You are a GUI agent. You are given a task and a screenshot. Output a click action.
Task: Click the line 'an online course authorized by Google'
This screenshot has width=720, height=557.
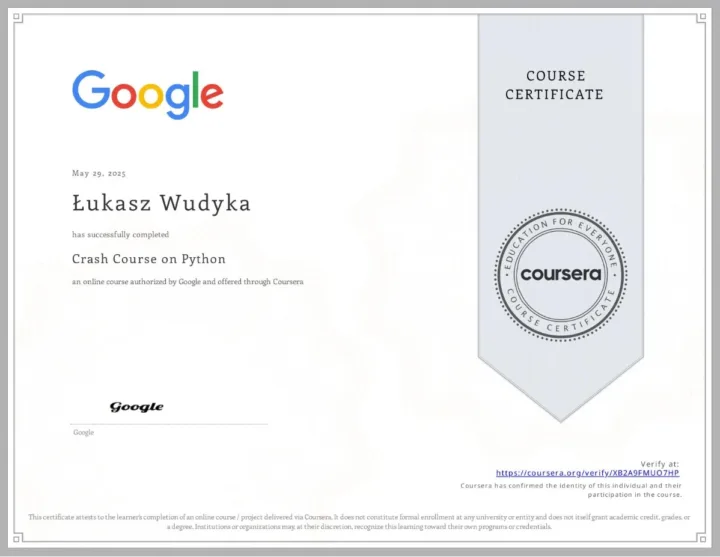click(x=187, y=281)
